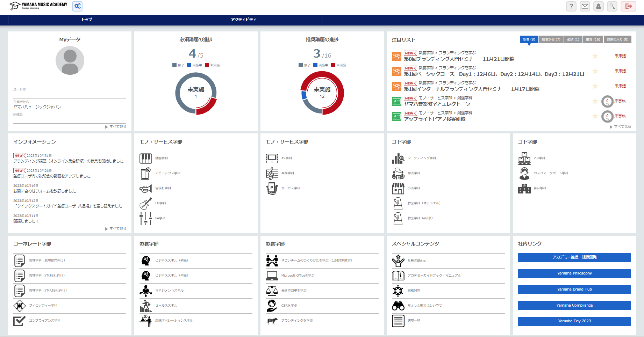Toggle favorite star for 第1回ベーシックコース

pyautogui.click(x=595, y=71)
